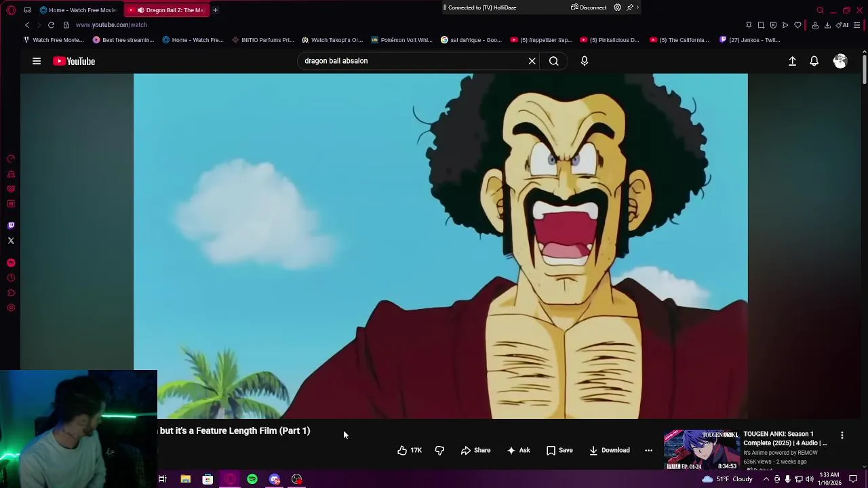Open the Ask AI button
The image size is (868, 488).
(x=518, y=450)
